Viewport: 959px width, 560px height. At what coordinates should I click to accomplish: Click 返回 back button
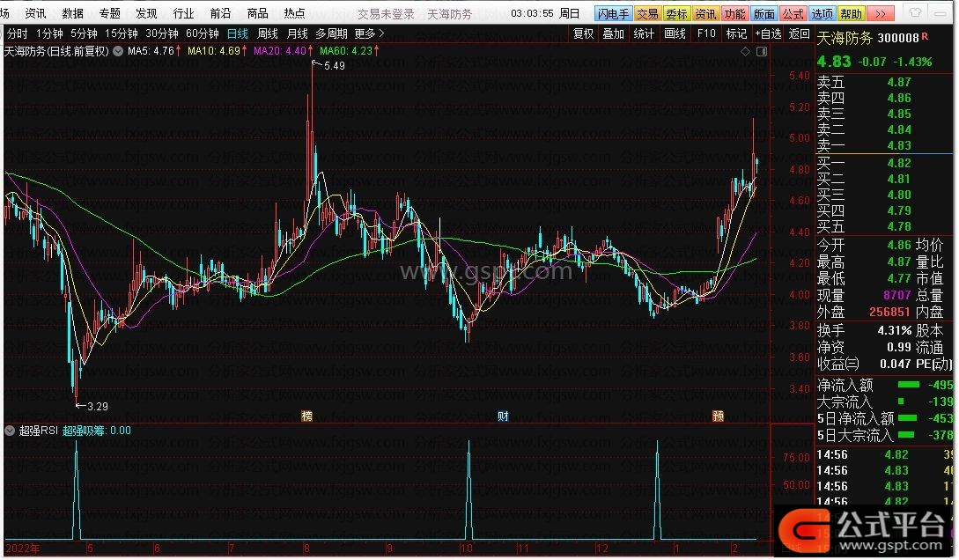[800, 33]
